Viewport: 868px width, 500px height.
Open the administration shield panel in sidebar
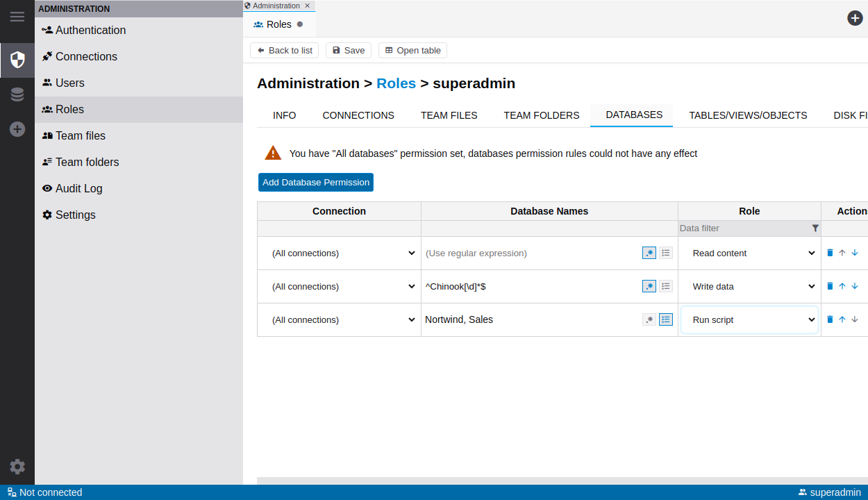coord(17,60)
